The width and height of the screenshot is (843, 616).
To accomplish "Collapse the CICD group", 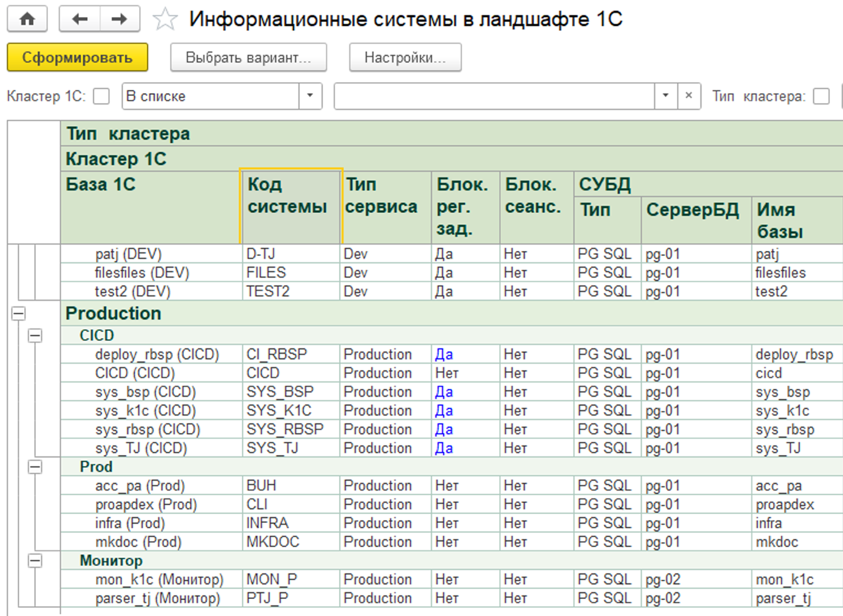I will pyautogui.click(x=35, y=335).
